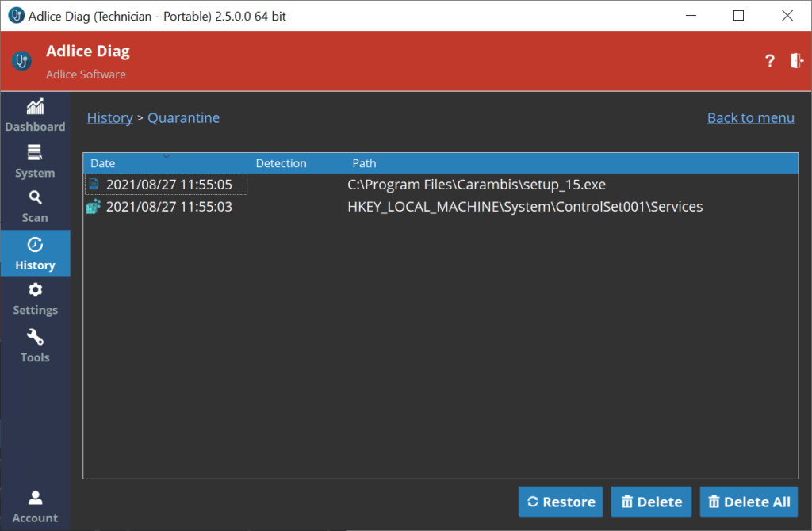Click the Scan magnifier icon
Image resolution: width=812 pixels, height=531 pixels.
coord(35,198)
